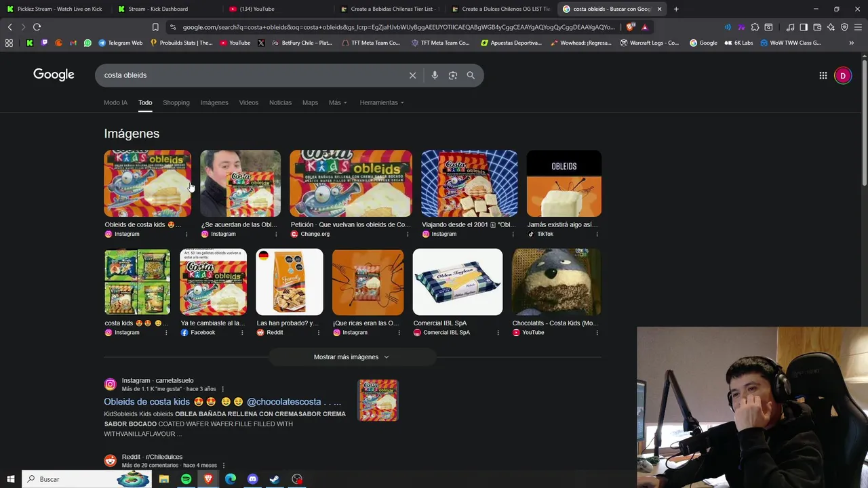Open the TikTok 'Jamás existirá algo así' thumbnail
The image size is (868, 488).
(x=564, y=184)
